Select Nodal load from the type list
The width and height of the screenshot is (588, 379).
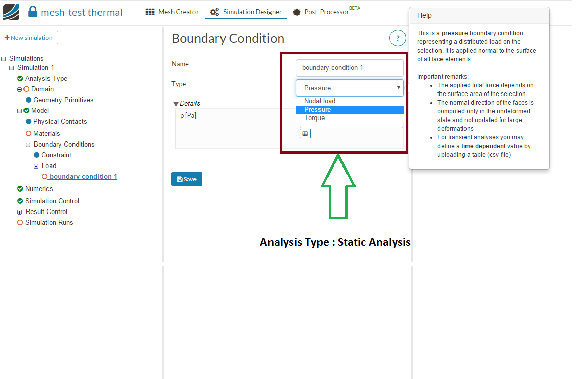(x=320, y=101)
